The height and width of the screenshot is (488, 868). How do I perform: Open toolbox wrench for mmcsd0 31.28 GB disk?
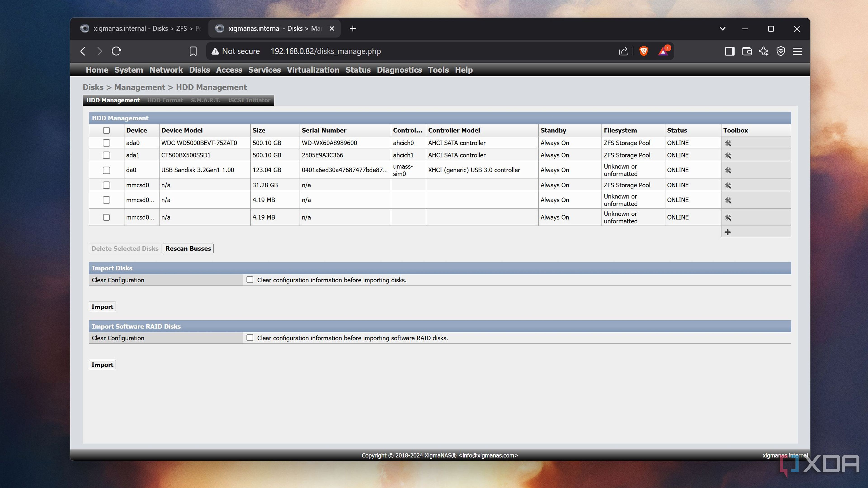728,185
